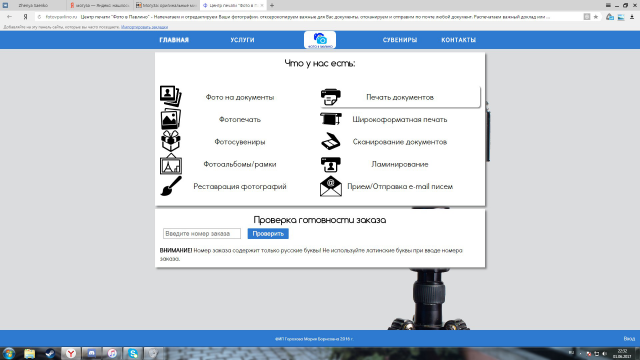Open the browser hamburger menu icon
640x360 pixels.
(x=608, y=5)
